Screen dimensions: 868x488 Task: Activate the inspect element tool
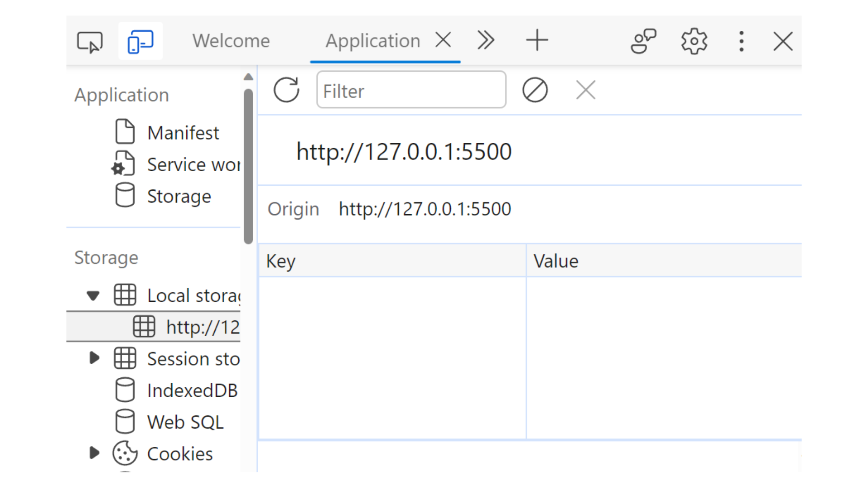tap(90, 42)
